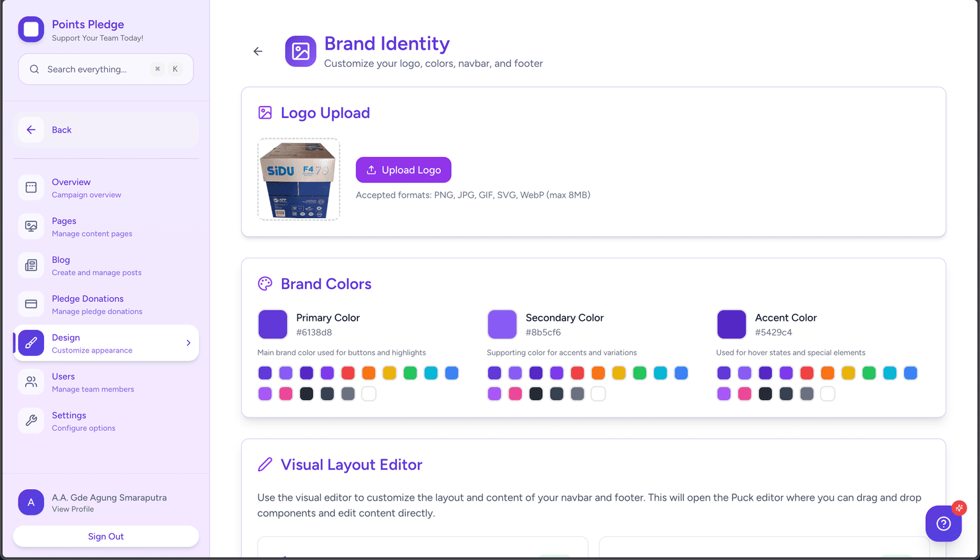Choose green swatch under Secondary Color
Viewport: 980px width, 560px height.
click(x=639, y=373)
